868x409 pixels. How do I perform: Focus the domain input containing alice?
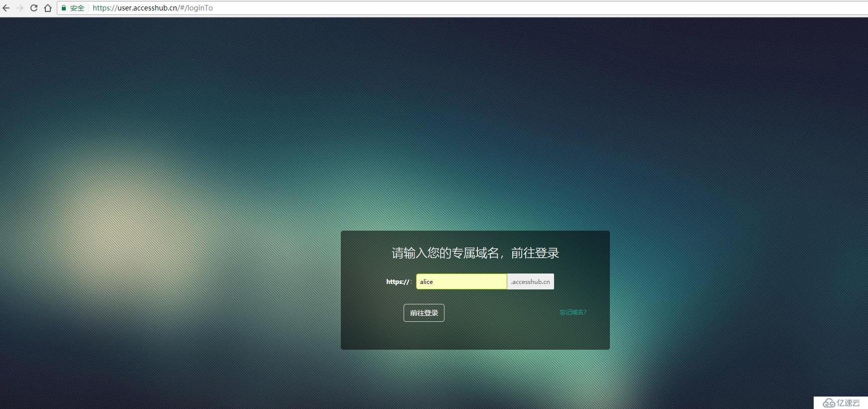pos(461,281)
